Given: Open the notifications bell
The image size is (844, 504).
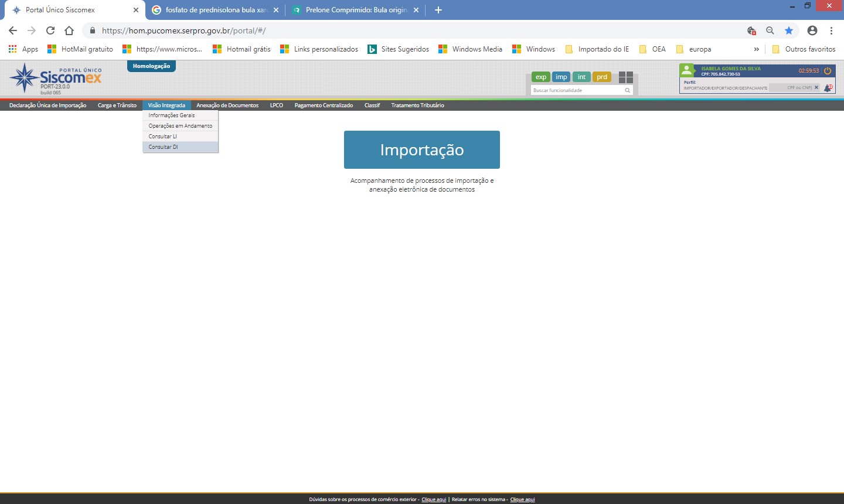Looking at the screenshot, I should pyautogui.click(x=828, y=88).
